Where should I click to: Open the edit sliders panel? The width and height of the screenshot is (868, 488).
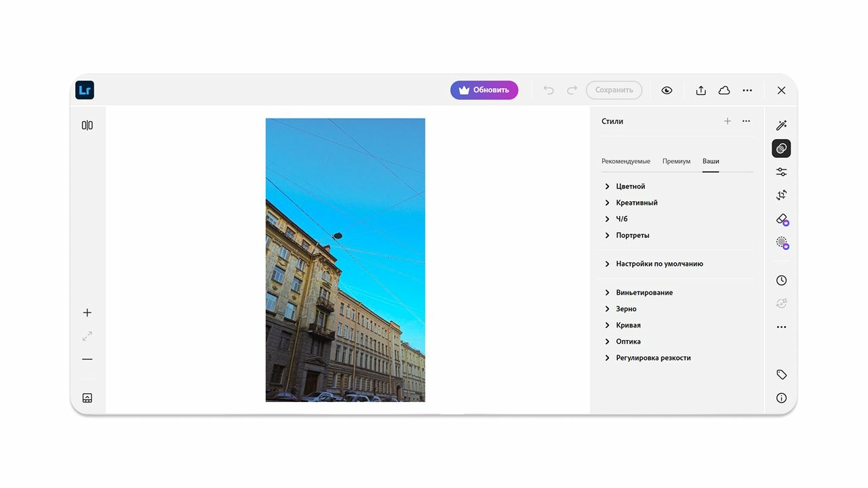781,172
